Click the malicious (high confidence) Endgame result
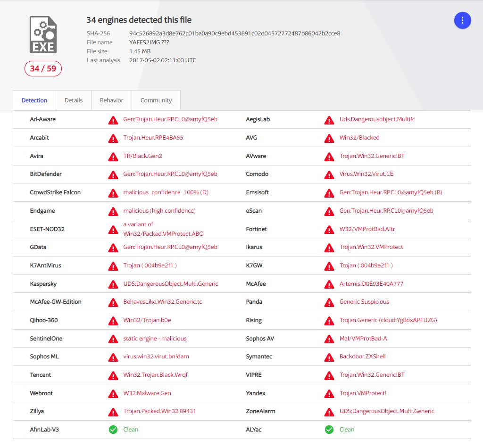This screenshot has height=448, width=483. coord(159,211)
